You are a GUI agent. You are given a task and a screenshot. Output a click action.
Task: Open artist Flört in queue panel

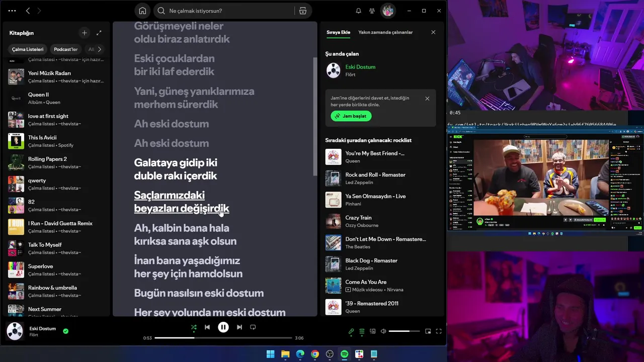350,74
